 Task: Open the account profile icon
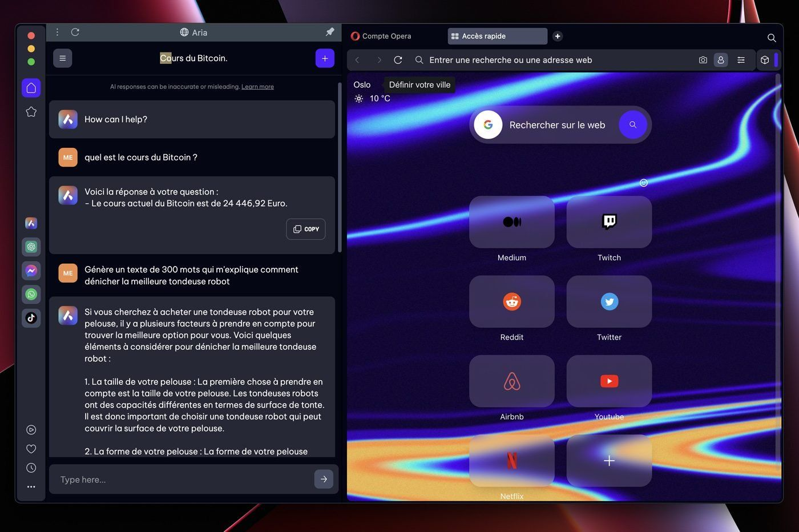721,60
